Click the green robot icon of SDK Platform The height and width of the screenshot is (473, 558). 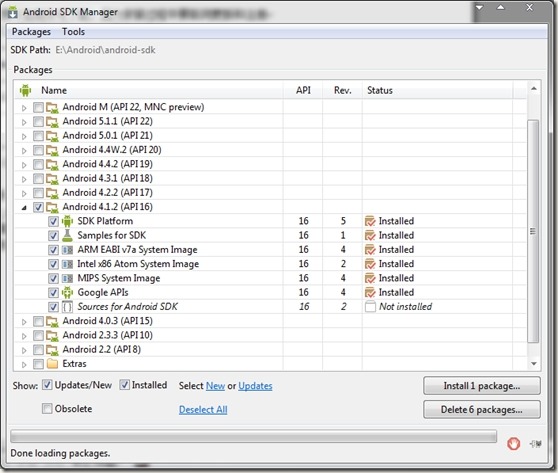67,221
